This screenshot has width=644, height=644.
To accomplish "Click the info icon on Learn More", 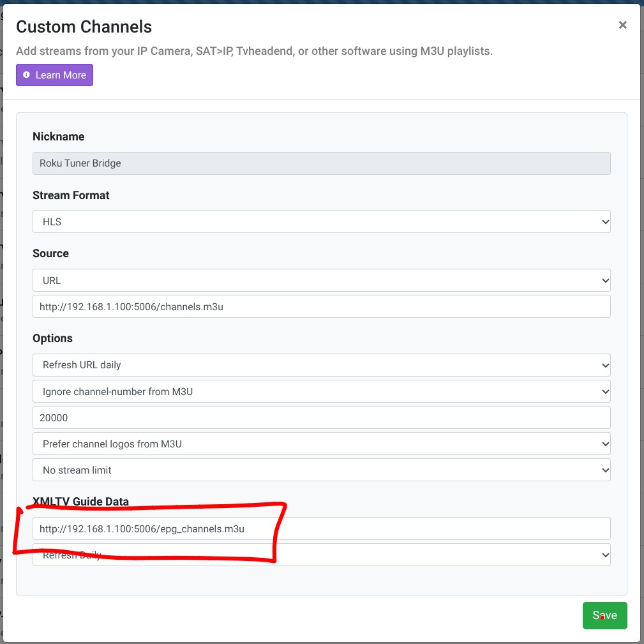I will 26,75.
